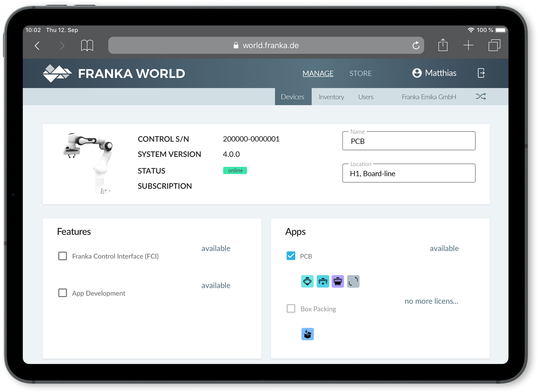
Task: Click the logout icon next to Matthias
Action: pos(481,73)
